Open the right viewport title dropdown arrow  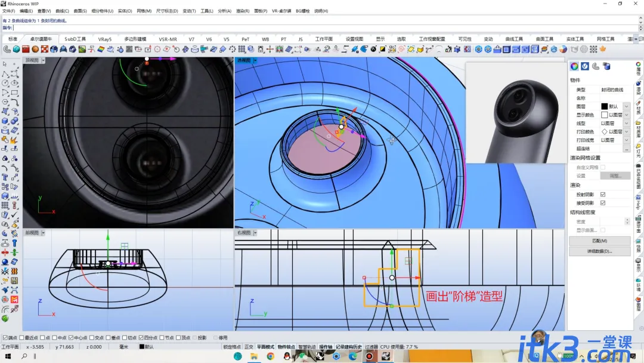tap(255, 233)
